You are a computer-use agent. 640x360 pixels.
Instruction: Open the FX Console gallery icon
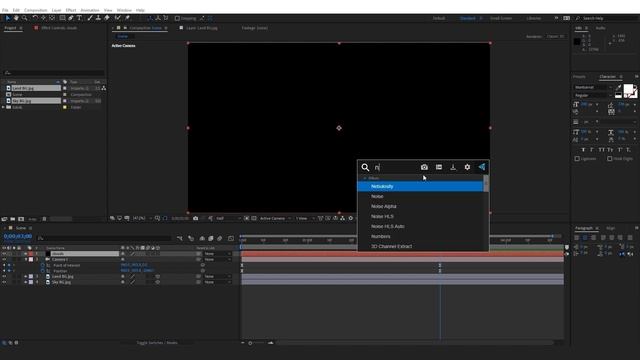pos(439,167)
